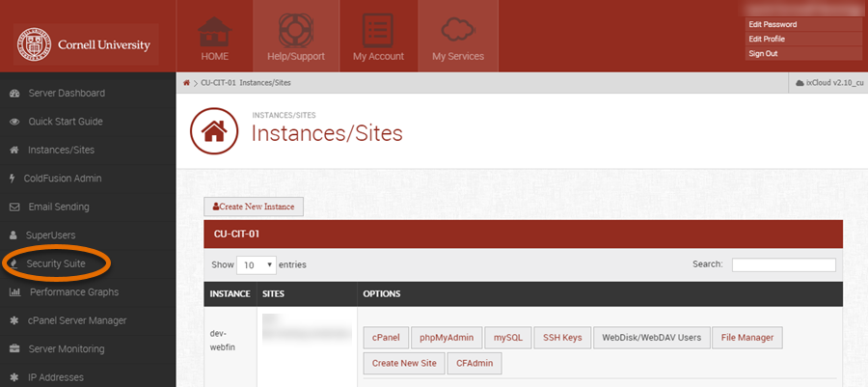Click the Security Suite icon
Image resolution: width=868 pixels, height=387 pixels.
pyautogui.click(x=14, y=264)
